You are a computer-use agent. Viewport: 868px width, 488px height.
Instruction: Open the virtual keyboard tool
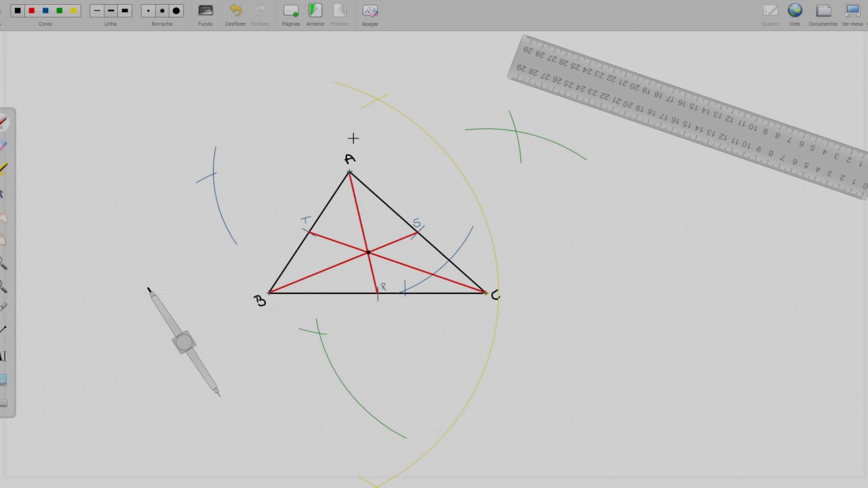tap(3, 403)
